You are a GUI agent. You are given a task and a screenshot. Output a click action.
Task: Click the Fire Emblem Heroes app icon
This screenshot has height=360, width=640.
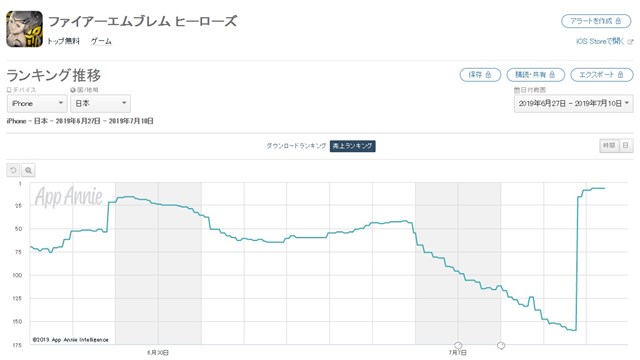click(24, 29)
